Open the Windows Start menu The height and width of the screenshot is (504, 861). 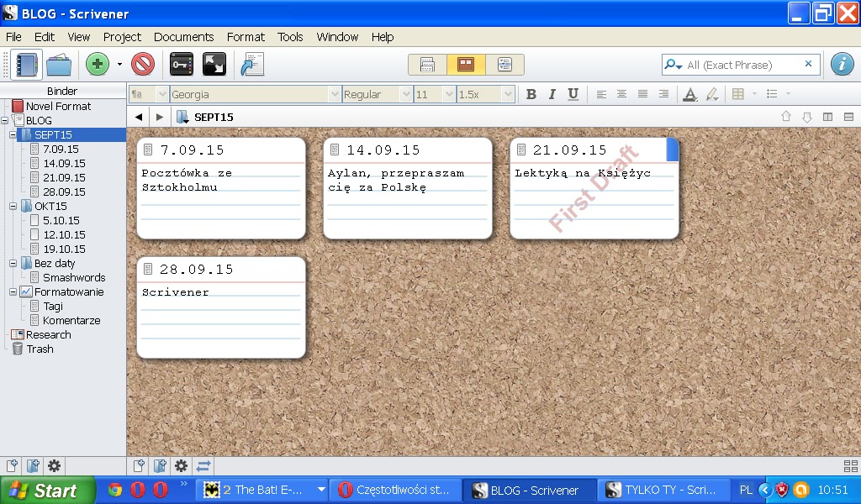click(x=48, y=491)
